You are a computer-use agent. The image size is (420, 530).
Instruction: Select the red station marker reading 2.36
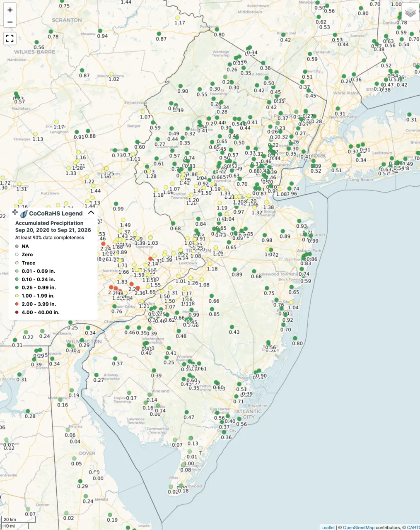[x=138, y=288]
